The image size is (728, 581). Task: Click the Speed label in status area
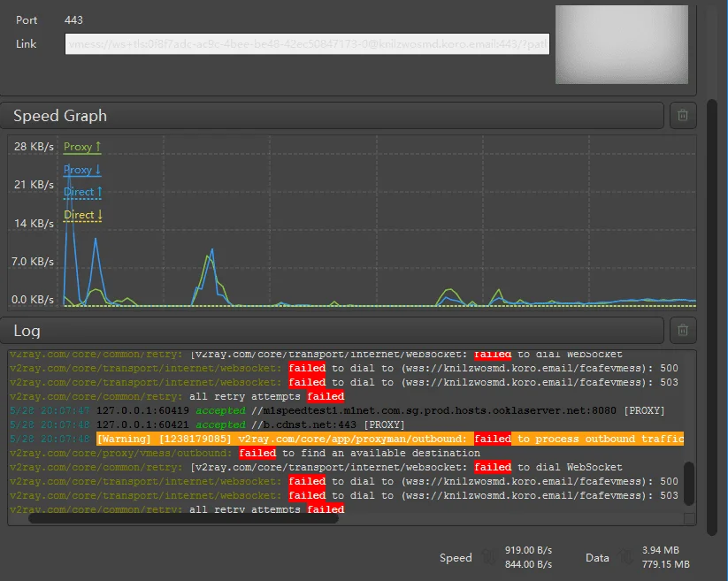click(456, 557)
